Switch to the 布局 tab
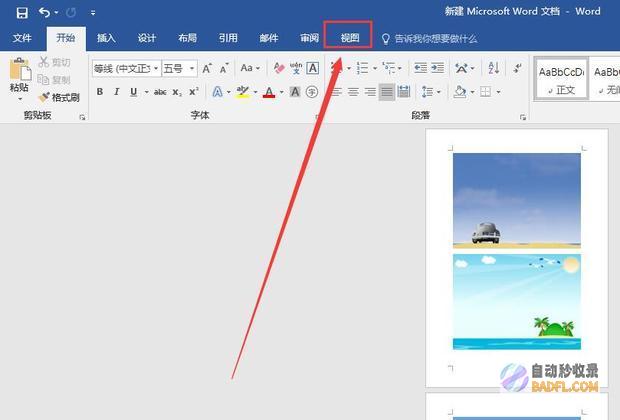This screenshot has width=620, height=420. (x=187, y=38)
